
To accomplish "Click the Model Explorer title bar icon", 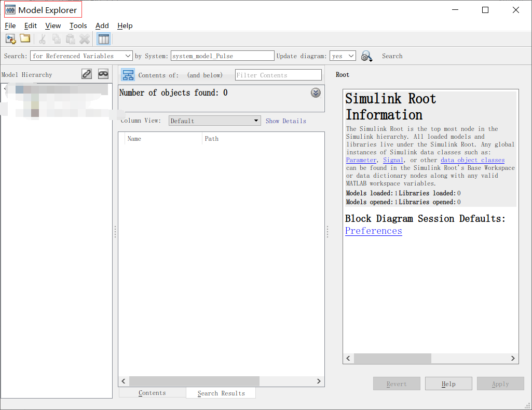I will tap(10, 9).
